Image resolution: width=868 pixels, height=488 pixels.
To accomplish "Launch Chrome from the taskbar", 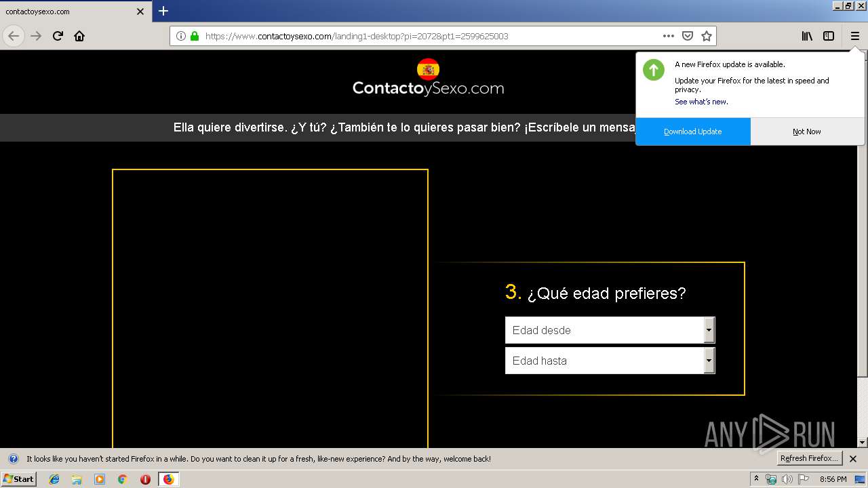I will point(122,479).
